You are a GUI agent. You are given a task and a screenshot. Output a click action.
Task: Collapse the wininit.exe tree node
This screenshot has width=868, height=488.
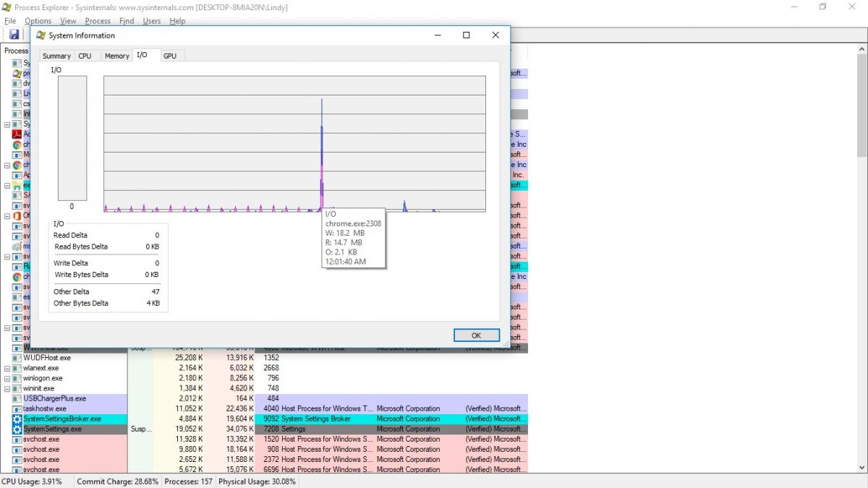pos(7,388)
